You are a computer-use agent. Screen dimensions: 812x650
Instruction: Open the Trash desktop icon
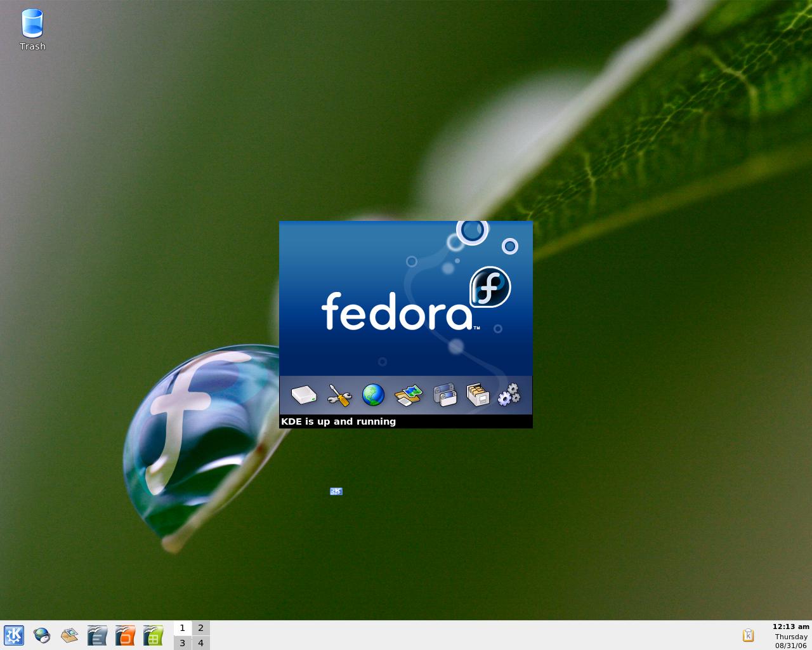point(32,29)
